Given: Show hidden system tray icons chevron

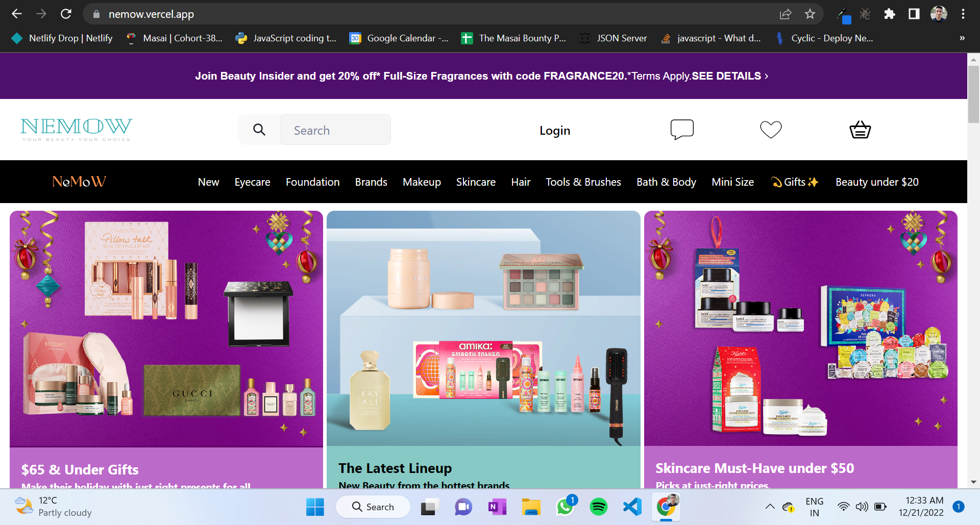Looking at the screenshot, I should tap(770, 507).
